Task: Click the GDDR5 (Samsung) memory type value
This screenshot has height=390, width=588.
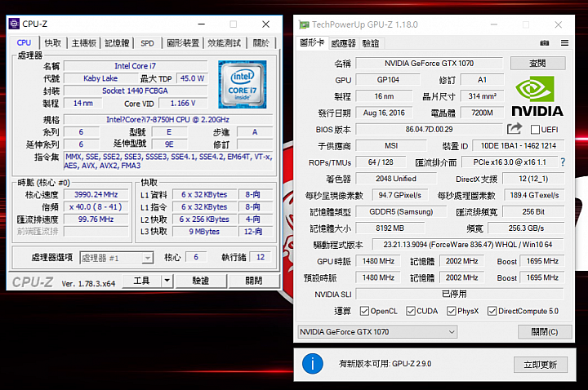Action: tap(401, 211)
